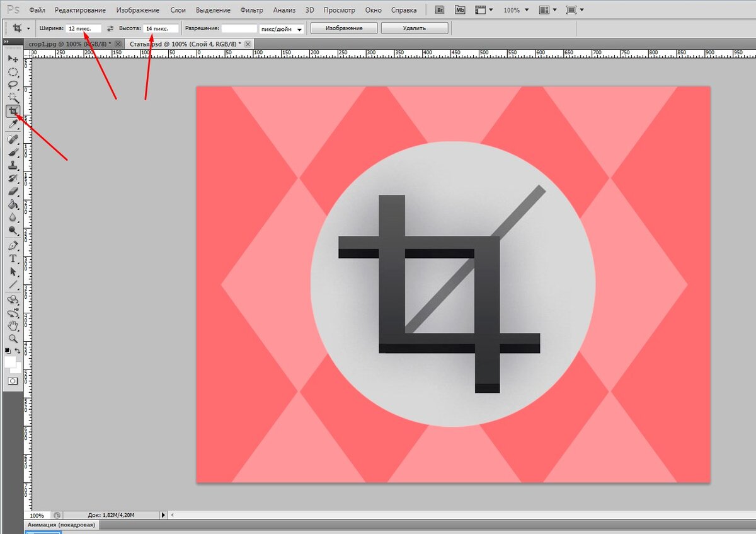Image resolution: width=756 pixels, height=534 pixels.
Task: Toggle Quick Mask mode
Action: coord(13,381)
